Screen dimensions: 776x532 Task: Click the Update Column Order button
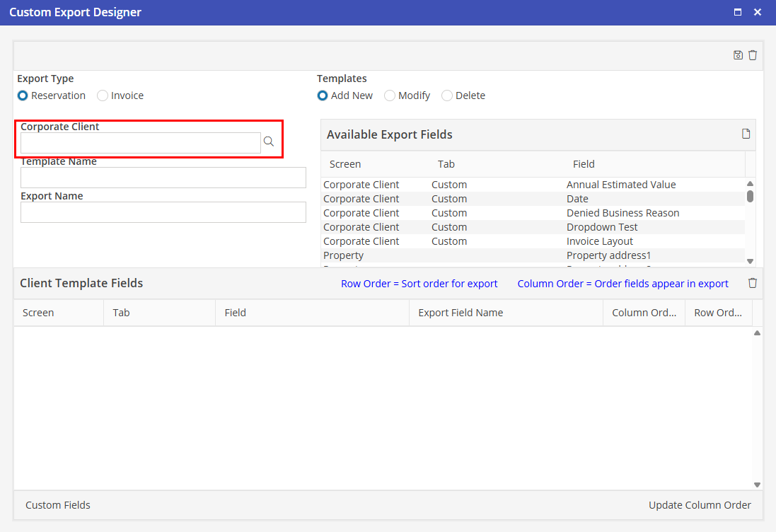click(x=700, y=505)
